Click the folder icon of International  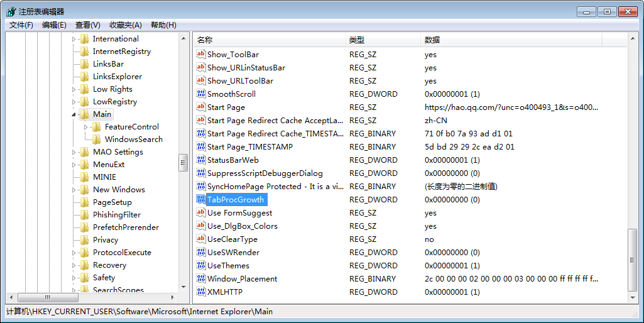pyautogui.click(x=85, y=39)
